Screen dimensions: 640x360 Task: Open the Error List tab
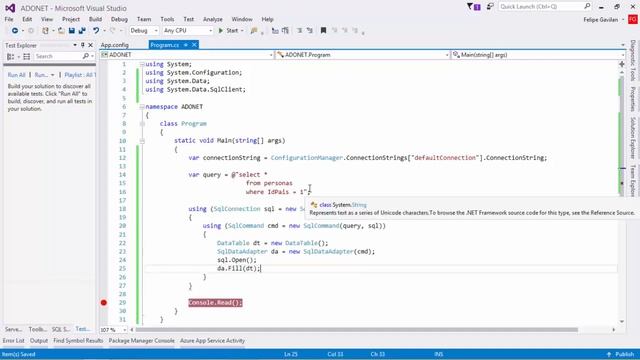click(13, 340)
